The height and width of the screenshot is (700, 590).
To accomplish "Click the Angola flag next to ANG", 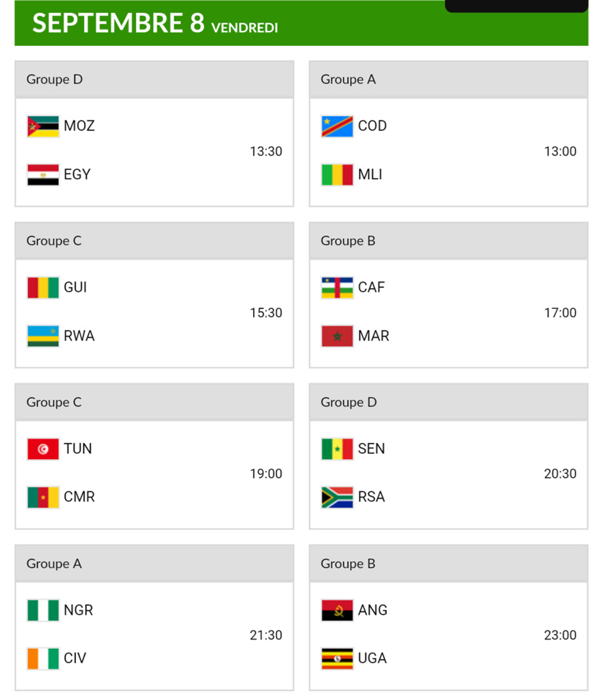I will coord(337,610).
